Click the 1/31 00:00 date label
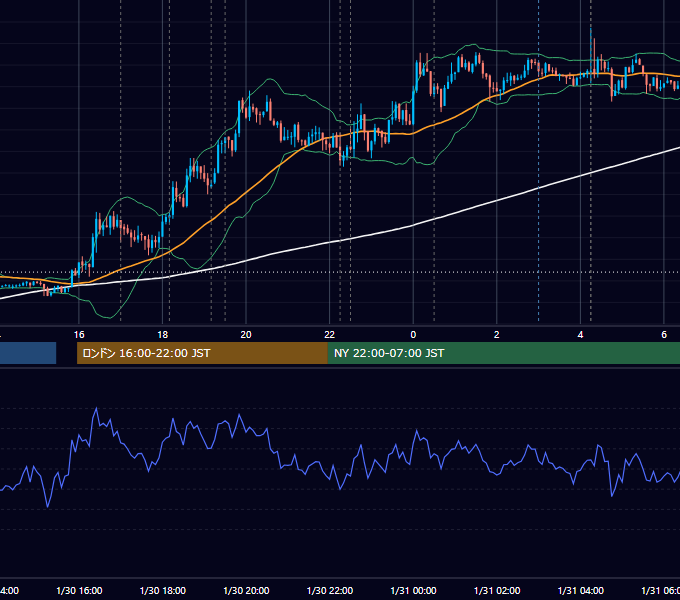The width and height of the screenshot is (680, 600). tap(413, 590)
